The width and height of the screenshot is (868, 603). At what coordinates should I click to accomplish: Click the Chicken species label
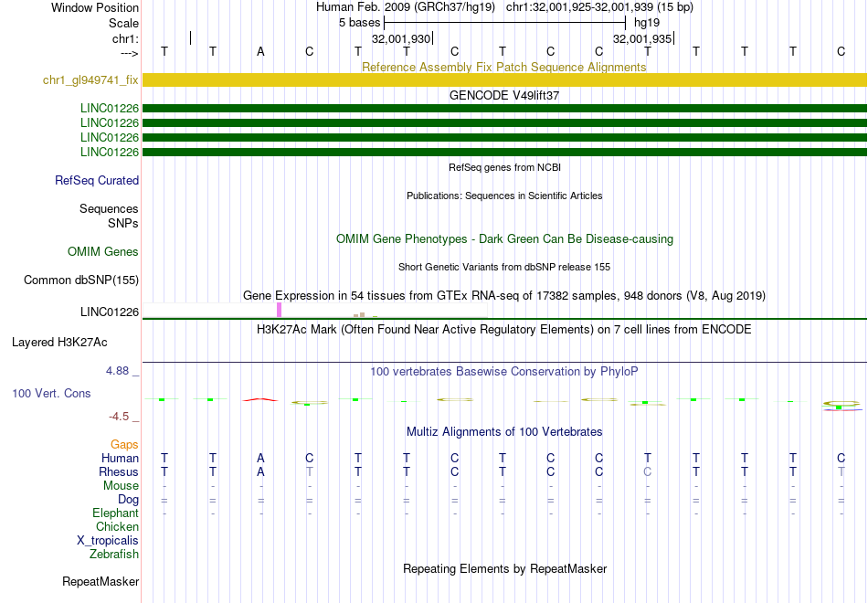tap(117, 526)
